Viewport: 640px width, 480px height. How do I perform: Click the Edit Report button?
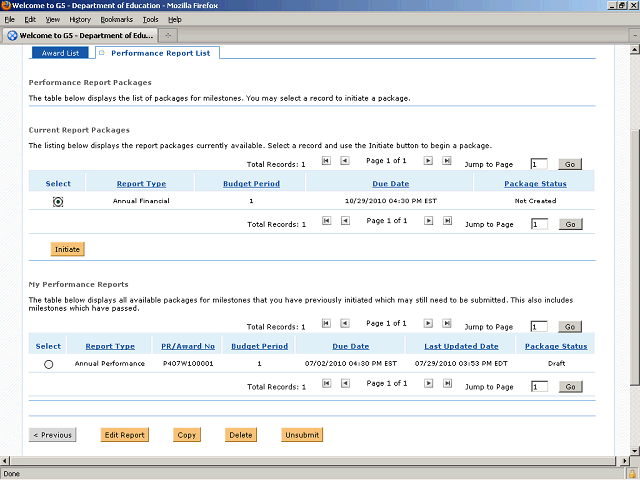tap(125, 435)
